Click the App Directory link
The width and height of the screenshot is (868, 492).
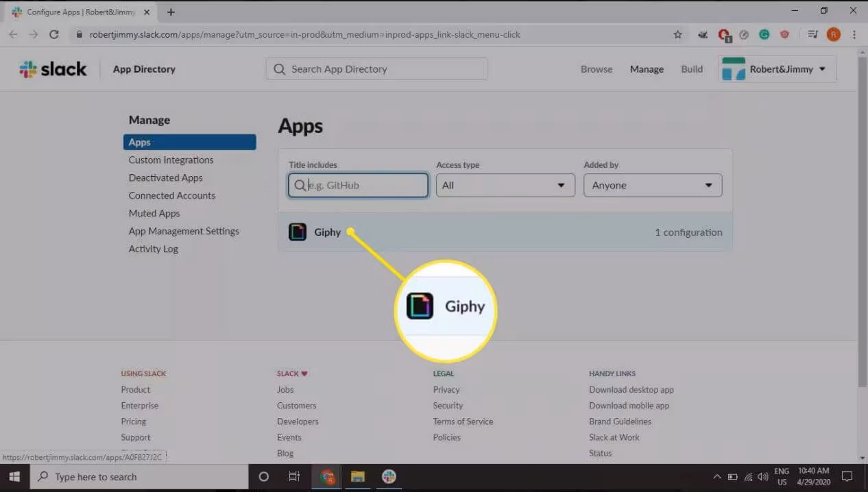(144, 69)
